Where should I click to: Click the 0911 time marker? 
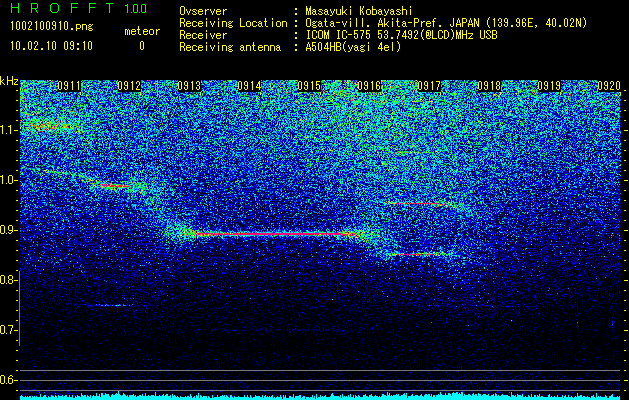[69, 86]
